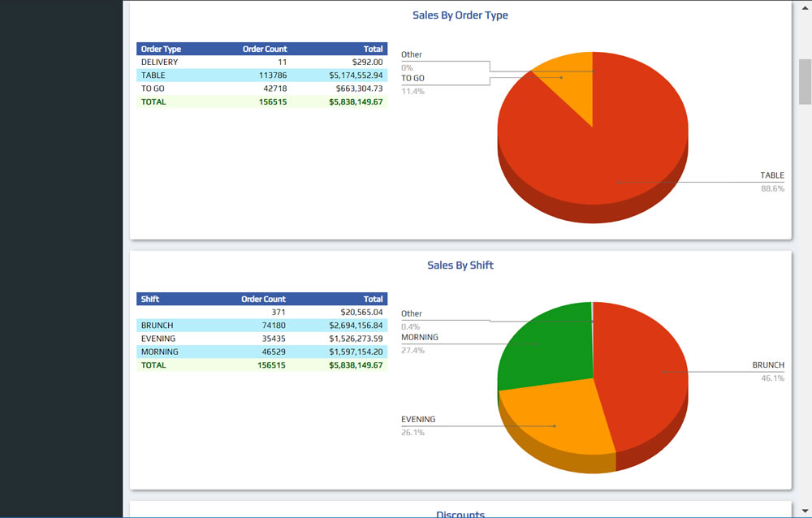Click the 'Order Type' column header

pos(161,50)
